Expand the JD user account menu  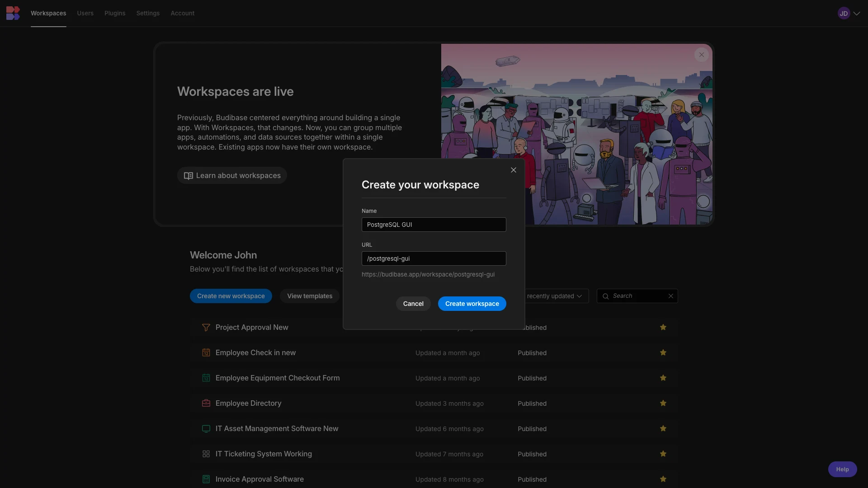(849, 13)
